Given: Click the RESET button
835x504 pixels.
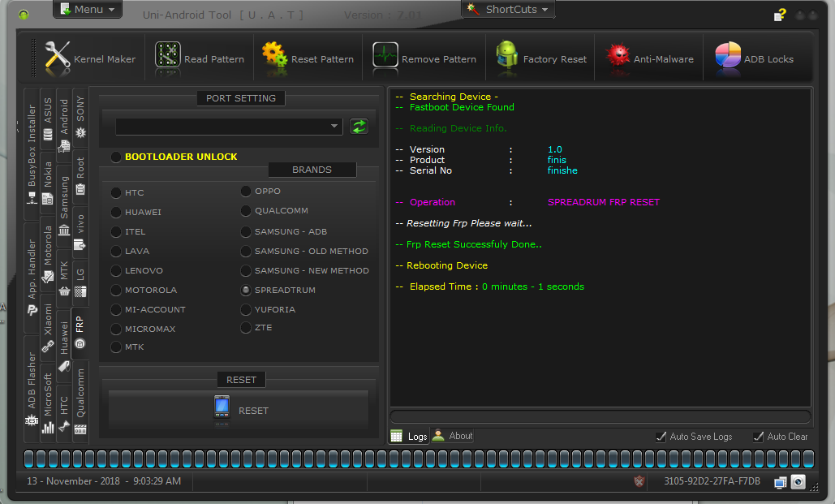Looking at the screenshot, I should pyautogui.click(x=239, y=410).
